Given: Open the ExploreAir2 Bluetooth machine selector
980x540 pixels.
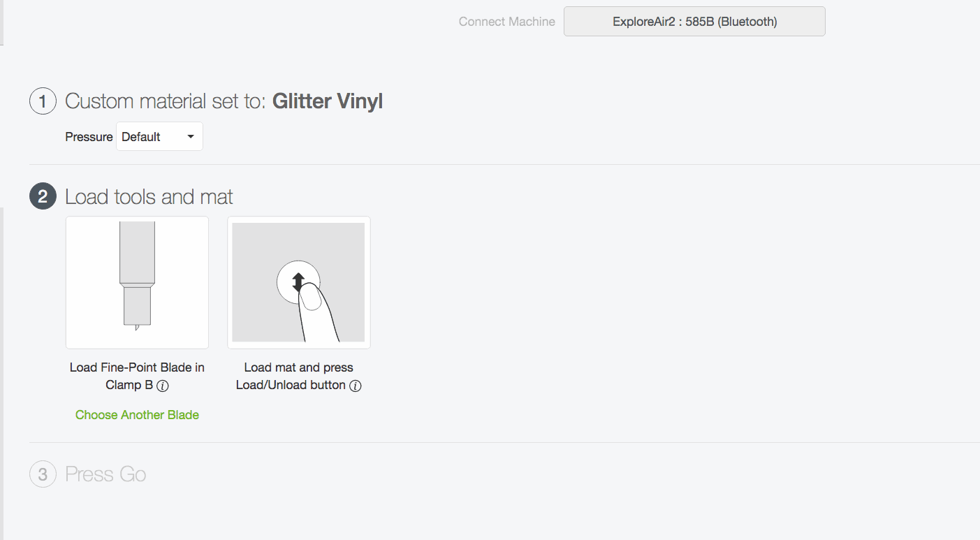Looking at the screenshot, I should point(694,22).
